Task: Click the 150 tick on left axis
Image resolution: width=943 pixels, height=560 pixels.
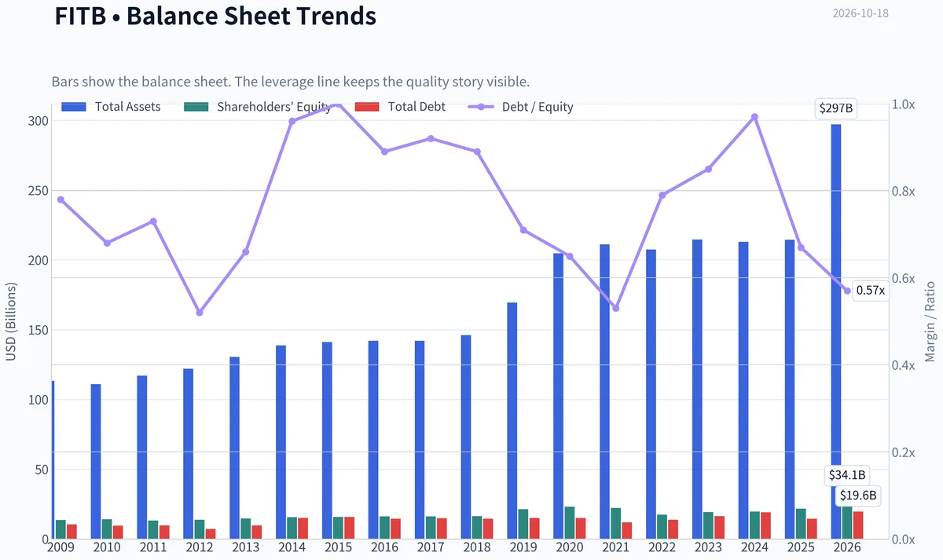Action: click(40, 330)
